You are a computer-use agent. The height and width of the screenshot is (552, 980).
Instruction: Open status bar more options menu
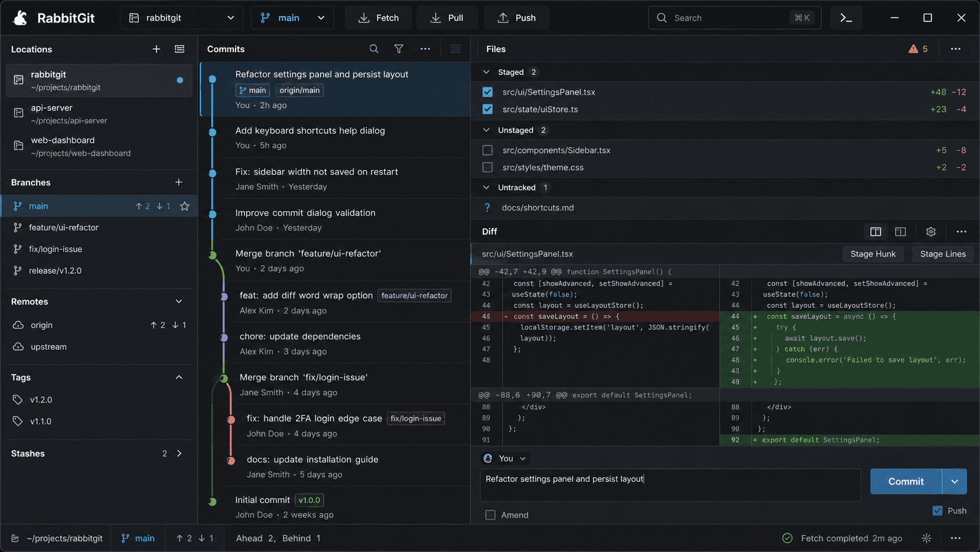tap(955, 538)
